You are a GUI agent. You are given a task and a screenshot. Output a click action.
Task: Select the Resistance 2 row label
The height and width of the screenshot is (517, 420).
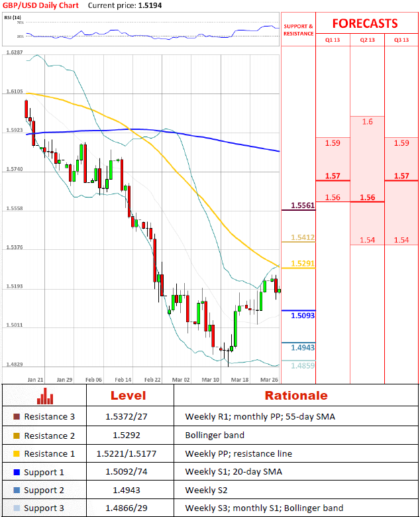50,435
